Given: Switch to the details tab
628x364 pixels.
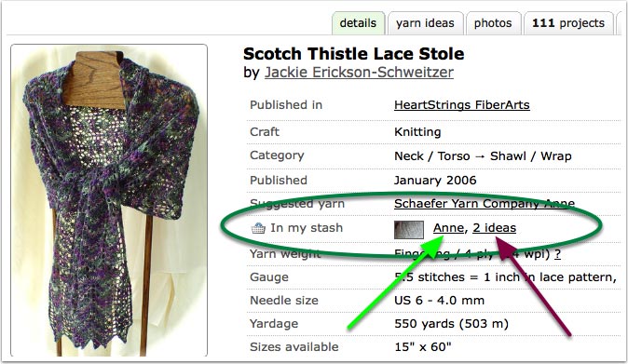Looking at the screenshot, I should [358, 23].
